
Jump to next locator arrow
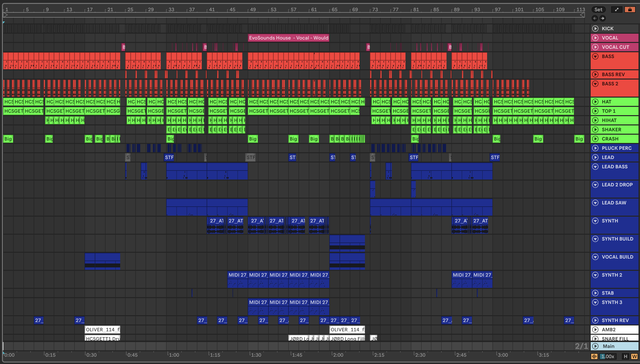click(603, 18)
